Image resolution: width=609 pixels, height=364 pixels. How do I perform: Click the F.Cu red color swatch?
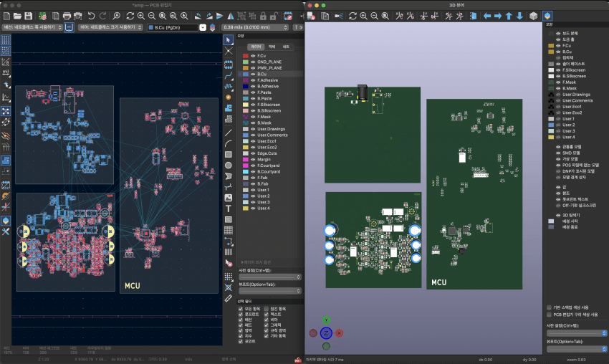[246, 56]
